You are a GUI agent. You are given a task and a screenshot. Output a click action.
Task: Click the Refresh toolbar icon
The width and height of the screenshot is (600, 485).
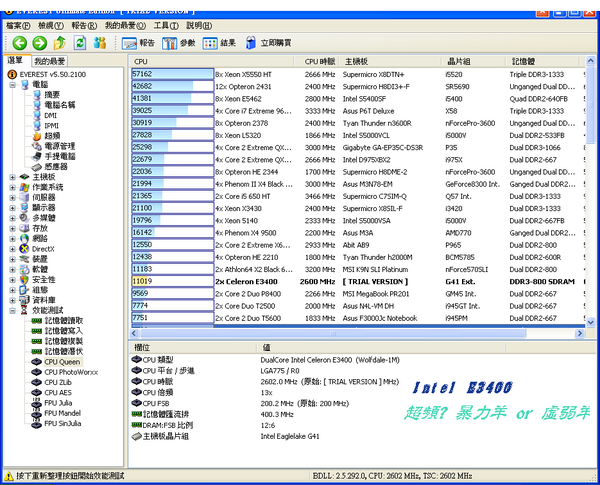(x=80, y=43)
